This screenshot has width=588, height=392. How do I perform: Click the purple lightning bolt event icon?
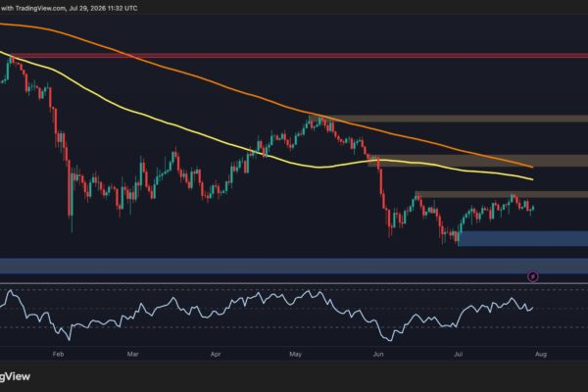click(x=533, y=276)
